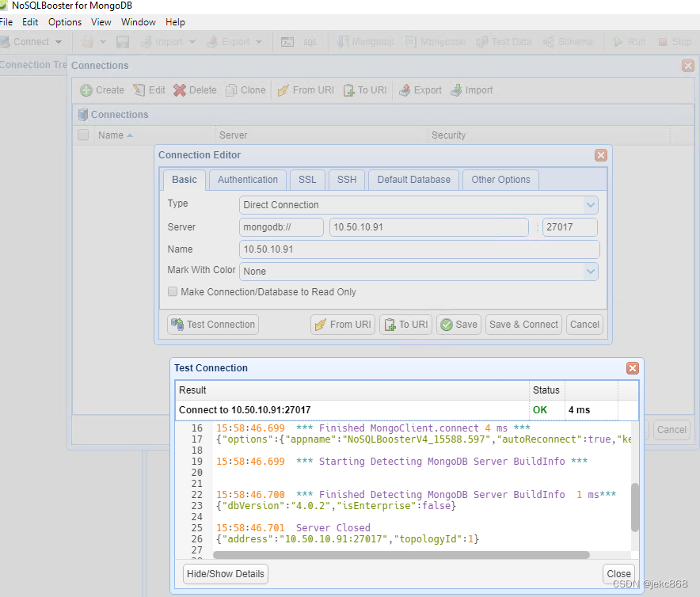
Task: Select the 'Connect to 10.50.10.91:27017' result row
Action: pyautogui.click(x=407, y=410)
